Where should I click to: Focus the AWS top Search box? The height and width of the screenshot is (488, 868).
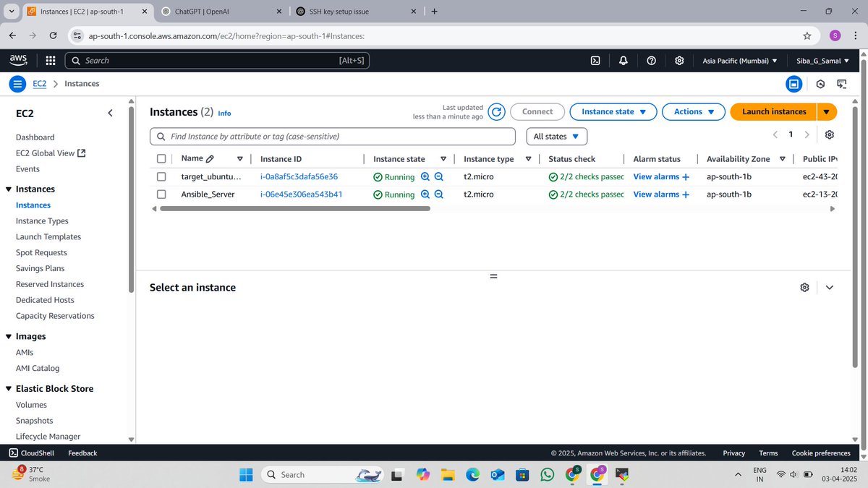[217, 61]
